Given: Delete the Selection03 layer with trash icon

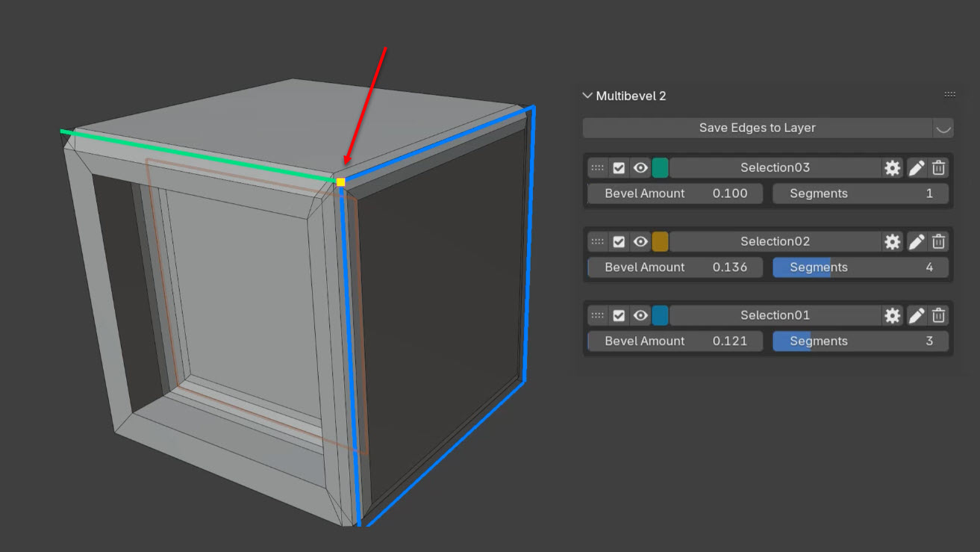Looking at the screenshot, I should 939,168.
